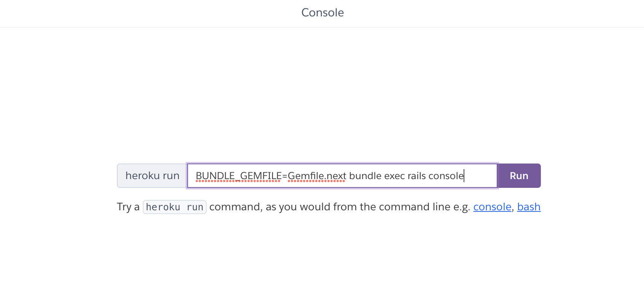Click Gemfile.next text in the input
644x289 pixels.
[317, 176]
